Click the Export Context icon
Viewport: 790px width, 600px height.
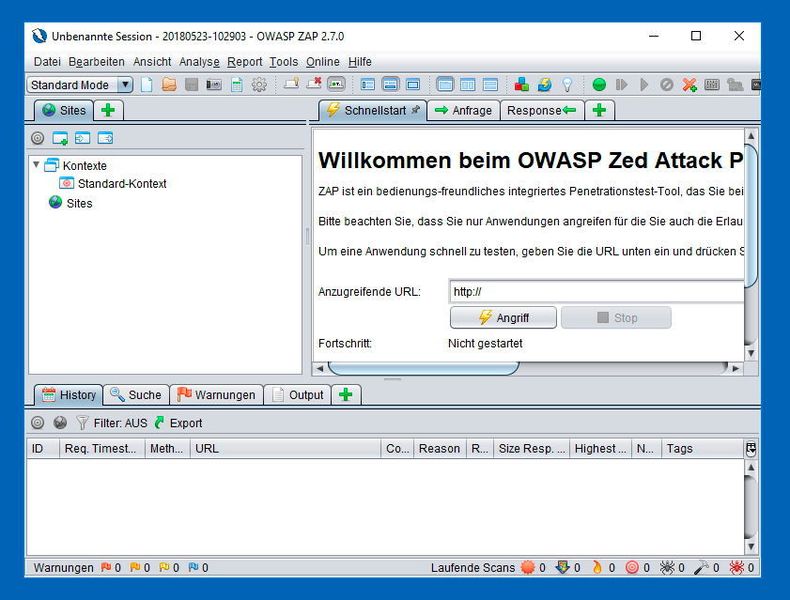(105, 138)
